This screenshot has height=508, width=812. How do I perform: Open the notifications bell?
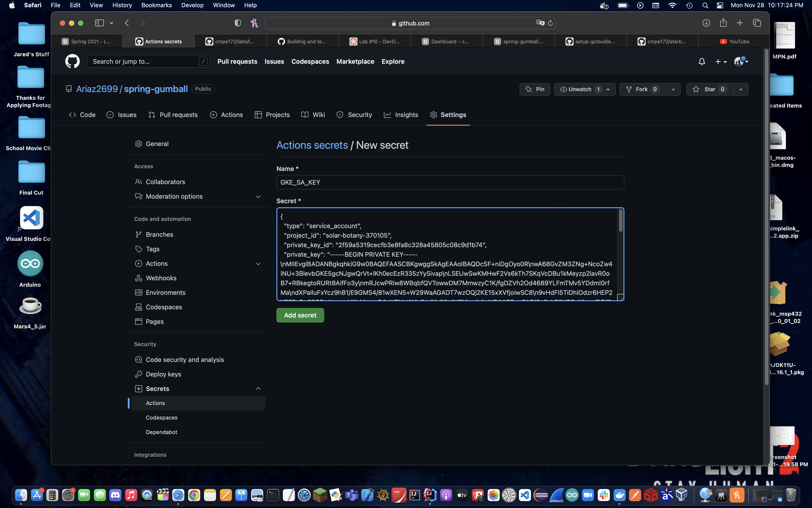coord(702,61)
